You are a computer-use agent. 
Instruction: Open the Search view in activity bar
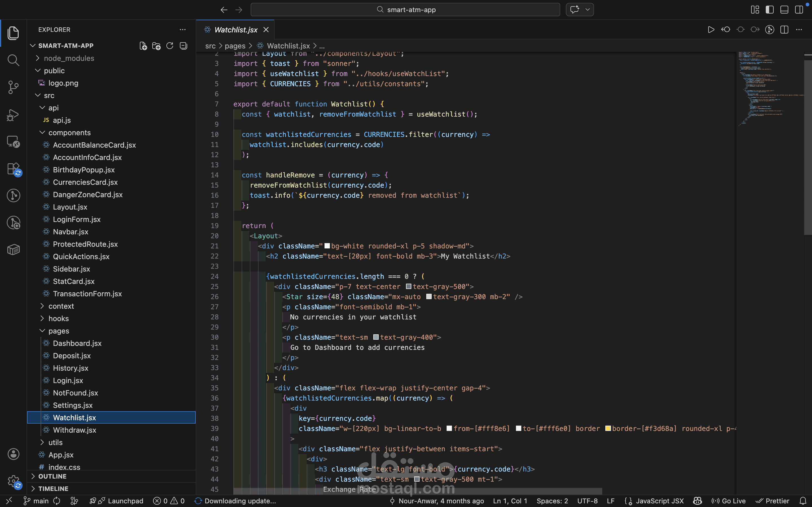[x=13, y=60]
